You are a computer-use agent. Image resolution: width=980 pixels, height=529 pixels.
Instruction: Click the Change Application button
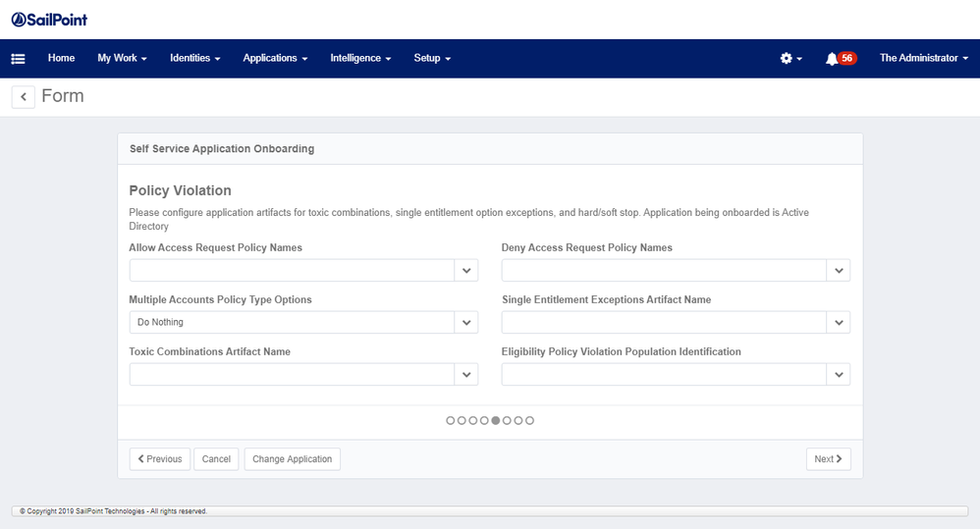pos(292,459)
